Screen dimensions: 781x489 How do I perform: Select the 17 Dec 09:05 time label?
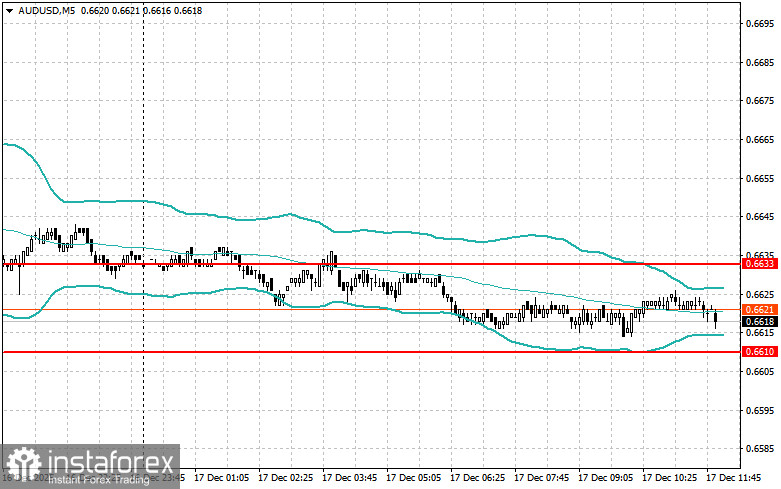click(605, 478)
